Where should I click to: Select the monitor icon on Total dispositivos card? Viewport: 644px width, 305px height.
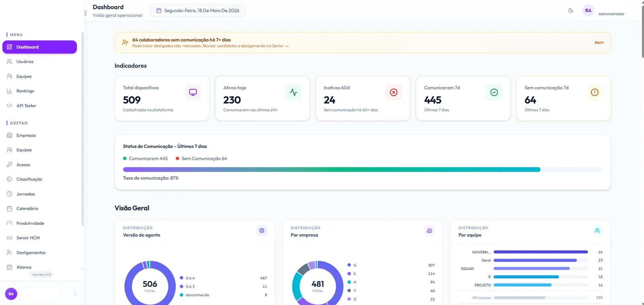[193, 92]
